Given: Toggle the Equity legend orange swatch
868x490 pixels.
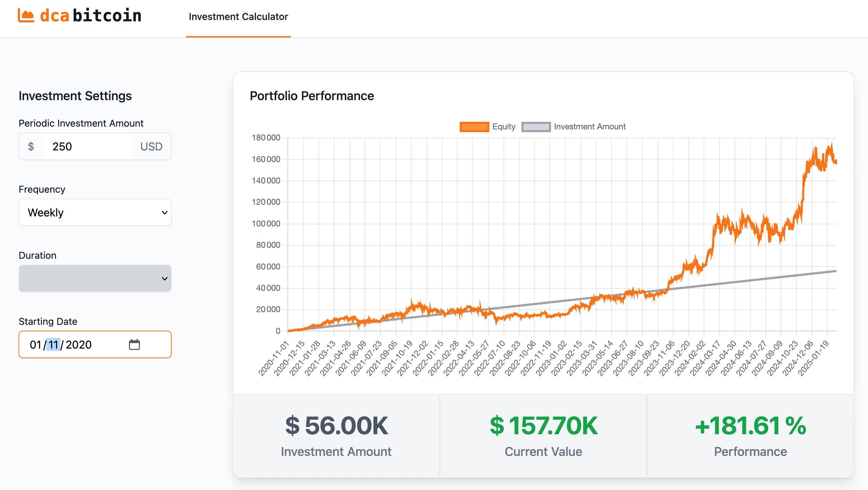Looking at the screenshot, I should 474,127.
